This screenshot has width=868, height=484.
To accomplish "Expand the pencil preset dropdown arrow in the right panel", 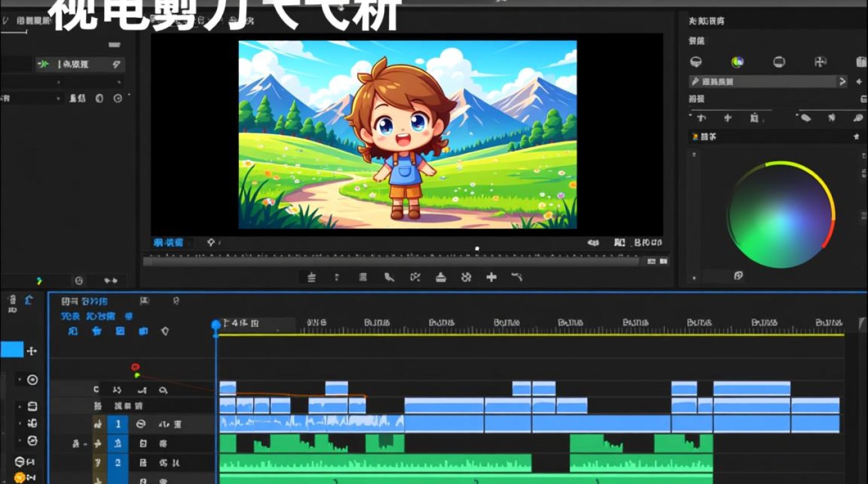I will pos(842,81).
